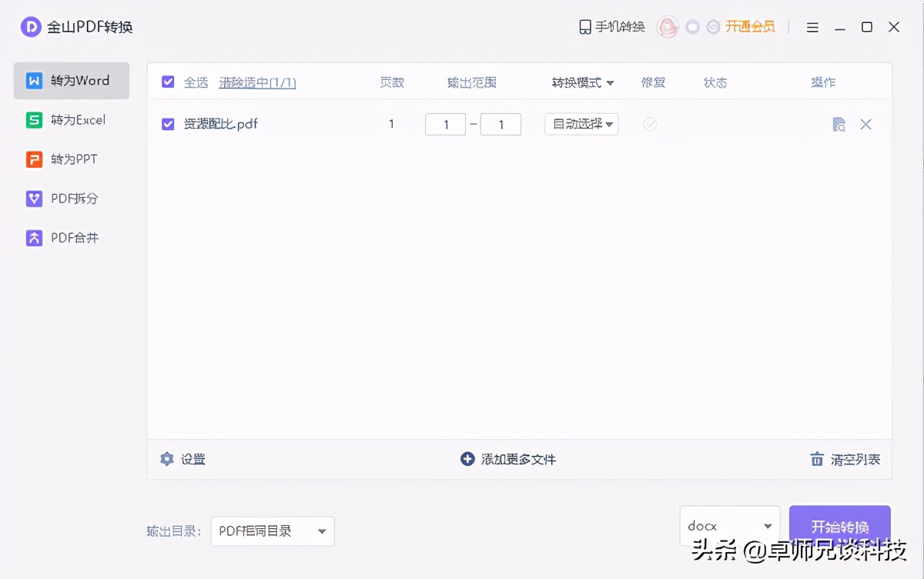924x579 pixels.
Task: Click the PPT icon in sidebar
Action: [x=34, y=159]
